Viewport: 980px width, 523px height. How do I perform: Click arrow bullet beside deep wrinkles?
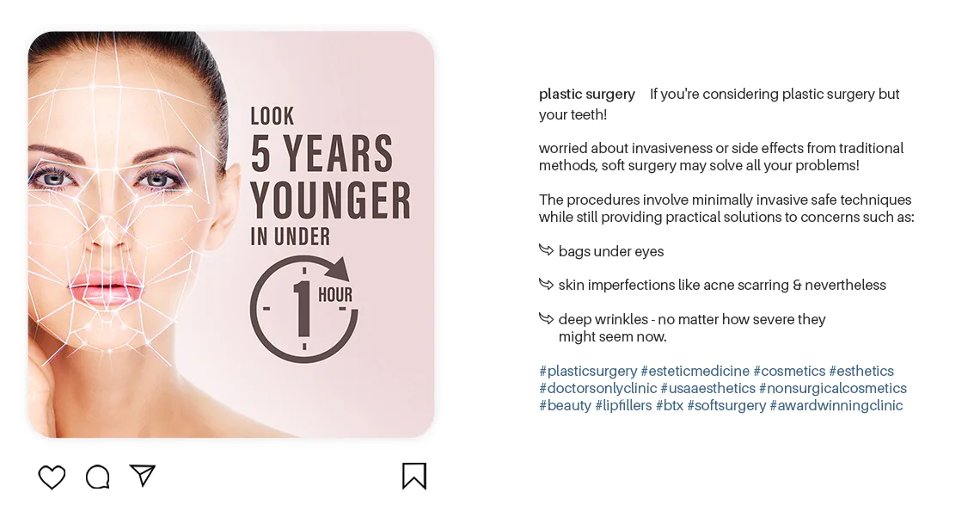(x=546, y=319)
